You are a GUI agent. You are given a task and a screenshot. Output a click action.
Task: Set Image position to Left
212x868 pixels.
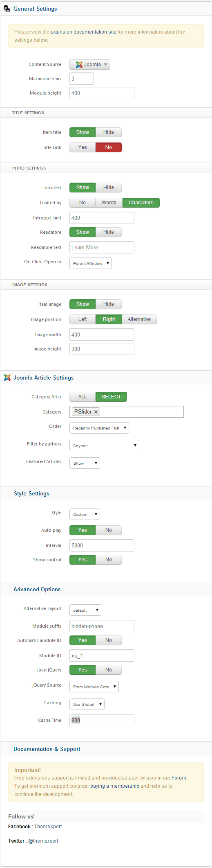[x=83, y=319]
